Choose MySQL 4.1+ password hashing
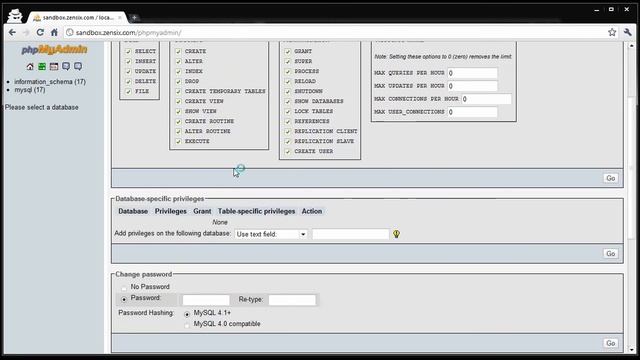The image size is (640, 360). (187, 314)
